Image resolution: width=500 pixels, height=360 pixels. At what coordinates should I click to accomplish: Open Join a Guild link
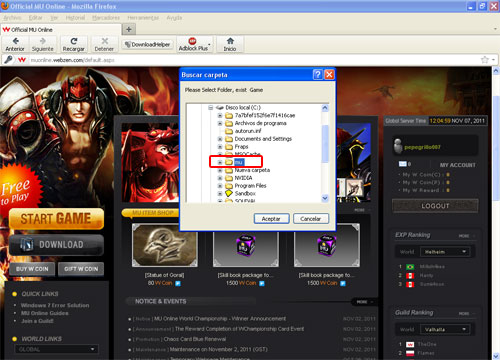[x=37, y=321]
